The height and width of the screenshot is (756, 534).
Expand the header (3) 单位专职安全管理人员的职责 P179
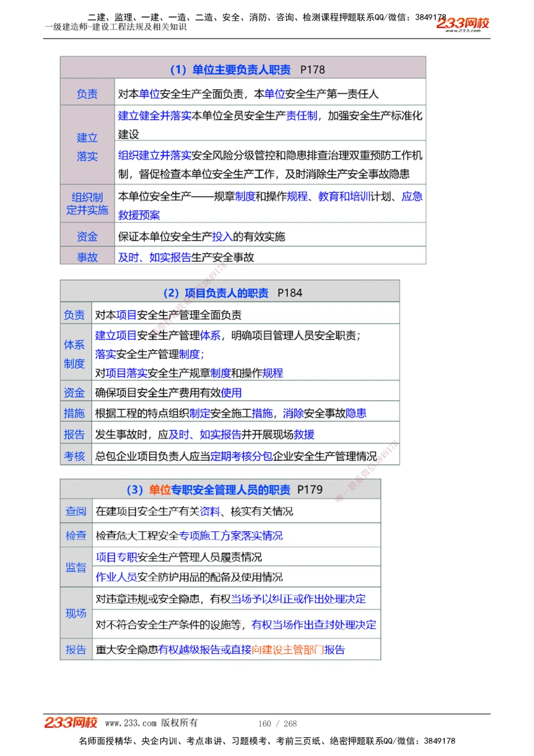[225, 489]
